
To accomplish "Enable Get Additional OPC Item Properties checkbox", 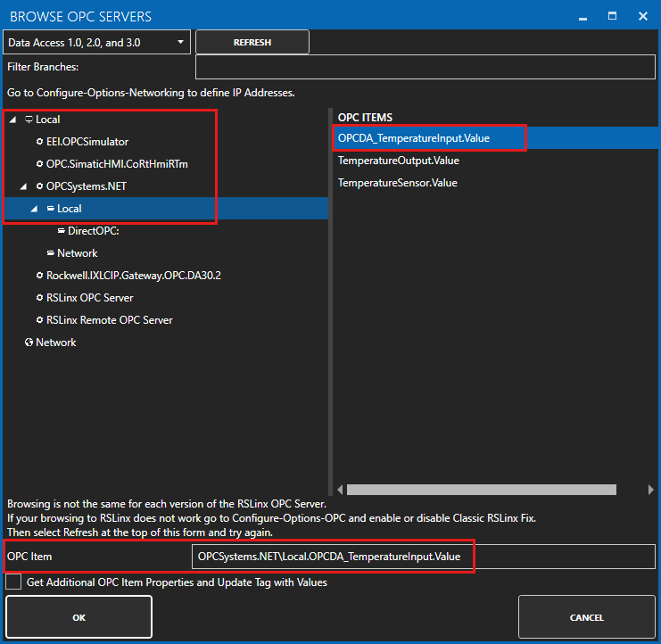I will [x=13, y=582].
